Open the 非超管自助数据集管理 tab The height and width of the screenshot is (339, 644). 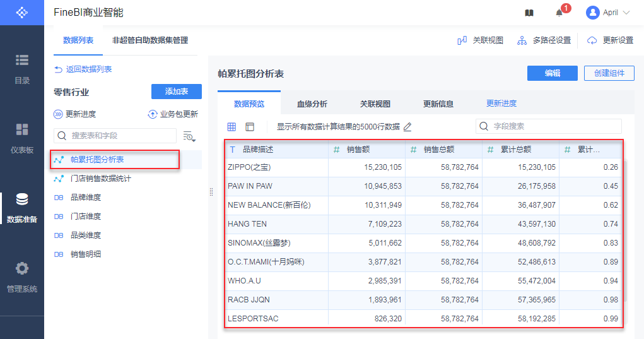150,40
